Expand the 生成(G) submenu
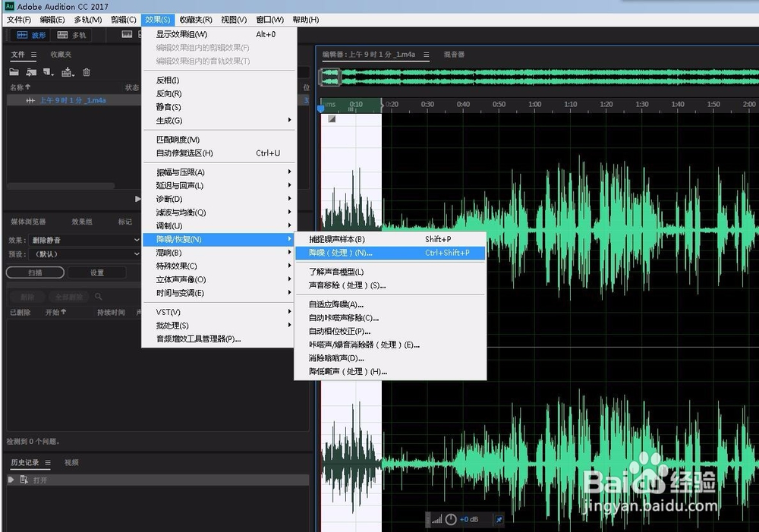759x532 pixels. (x=219, y=121)
